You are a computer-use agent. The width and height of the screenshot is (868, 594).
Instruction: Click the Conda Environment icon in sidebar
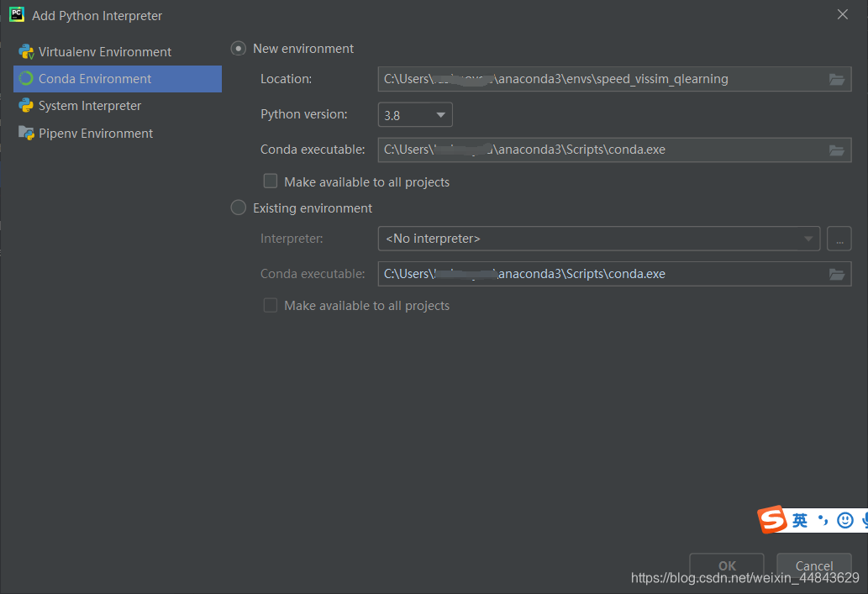25,78
